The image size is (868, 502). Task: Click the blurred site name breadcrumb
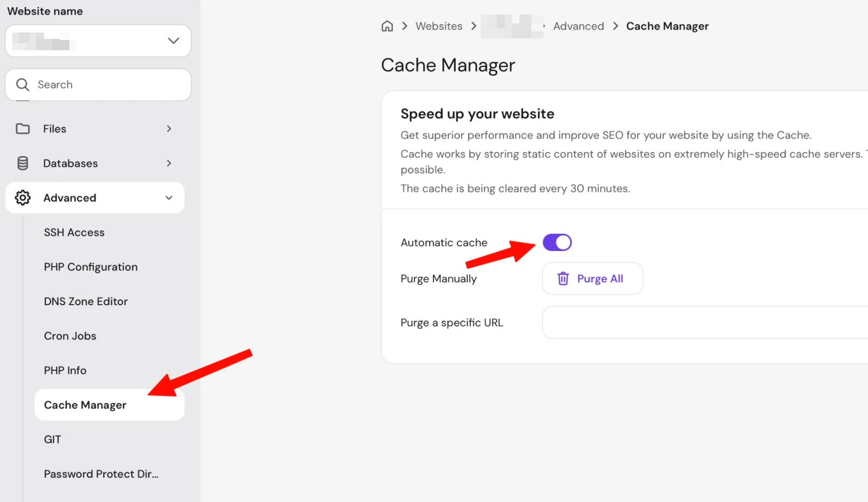click(x=512, y=26)
